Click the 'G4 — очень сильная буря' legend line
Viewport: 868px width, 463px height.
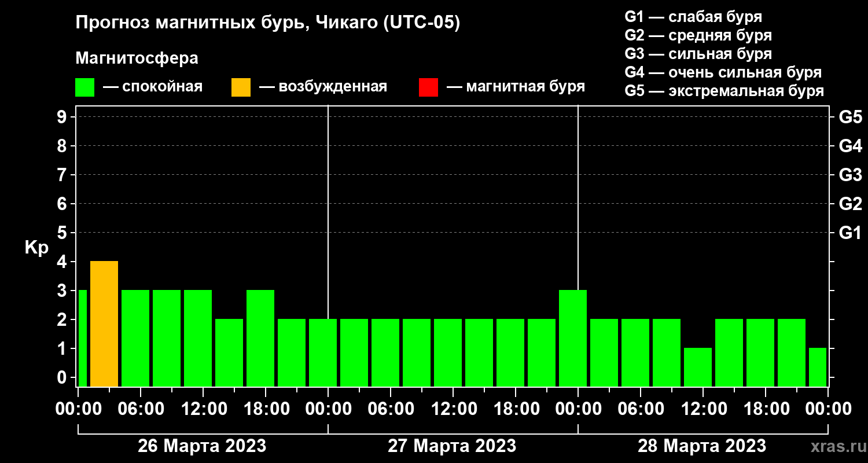[x=723, y=72]
